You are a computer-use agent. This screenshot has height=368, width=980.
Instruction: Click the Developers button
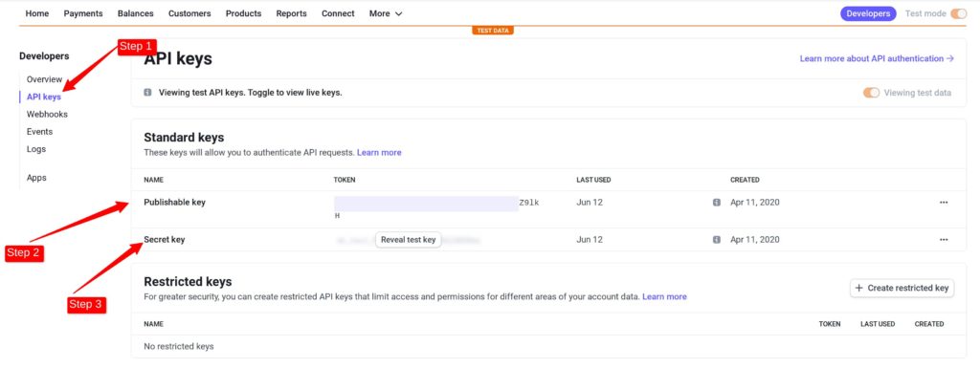click(868, 13)
